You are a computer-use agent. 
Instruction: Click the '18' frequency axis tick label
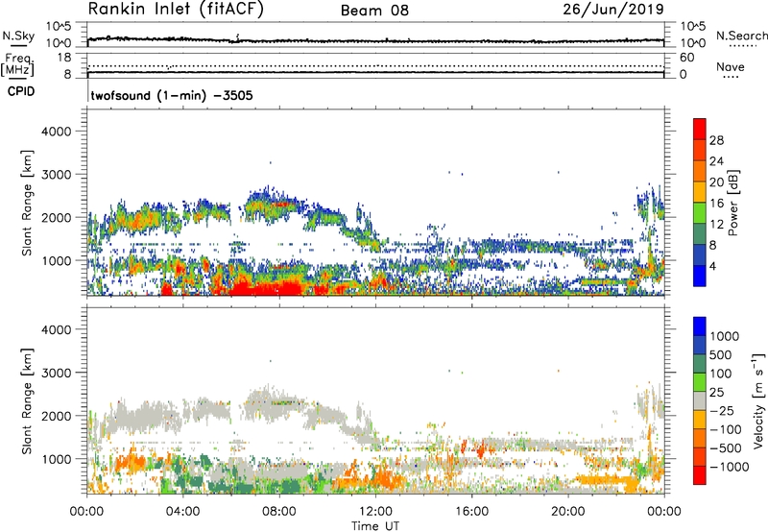[x=64, y=58]
